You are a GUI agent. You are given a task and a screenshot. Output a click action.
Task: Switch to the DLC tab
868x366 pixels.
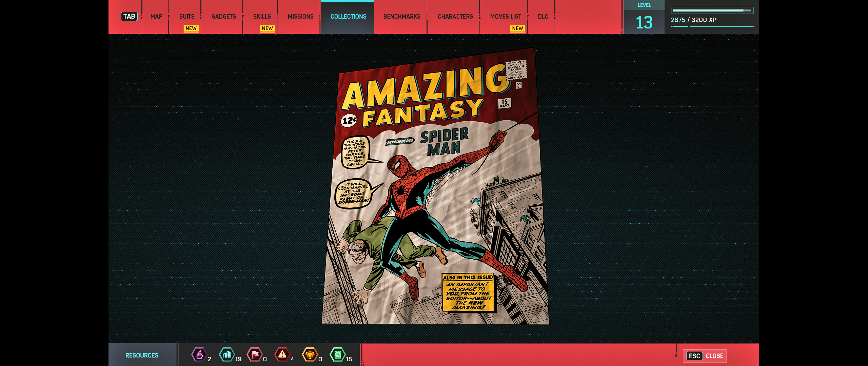[x=543, y=17]
